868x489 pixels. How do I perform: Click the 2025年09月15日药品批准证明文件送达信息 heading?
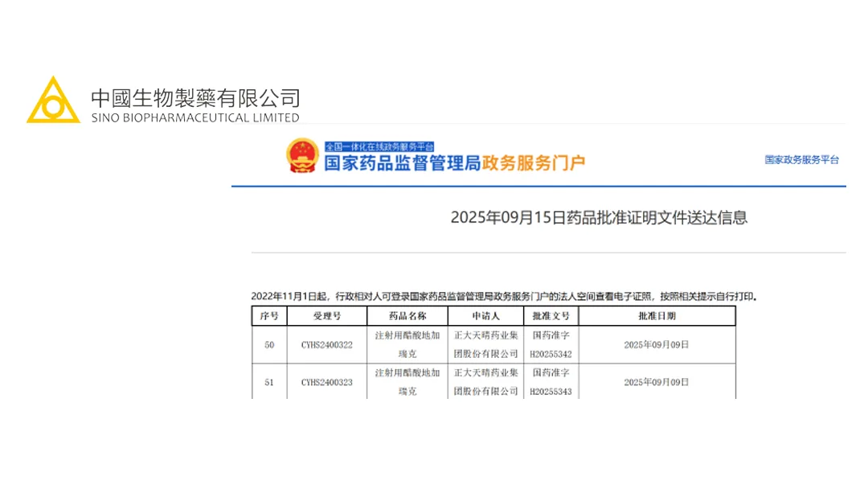tap(599, 217)
